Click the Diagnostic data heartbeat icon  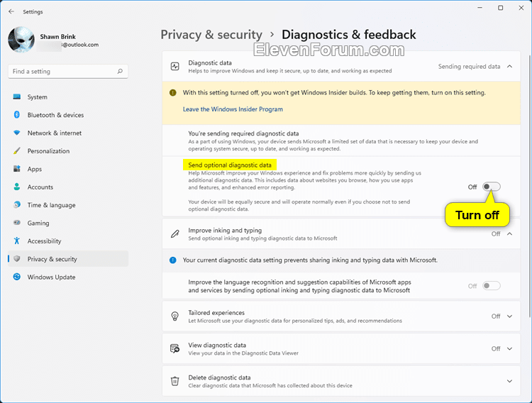(x=174, y=66)
